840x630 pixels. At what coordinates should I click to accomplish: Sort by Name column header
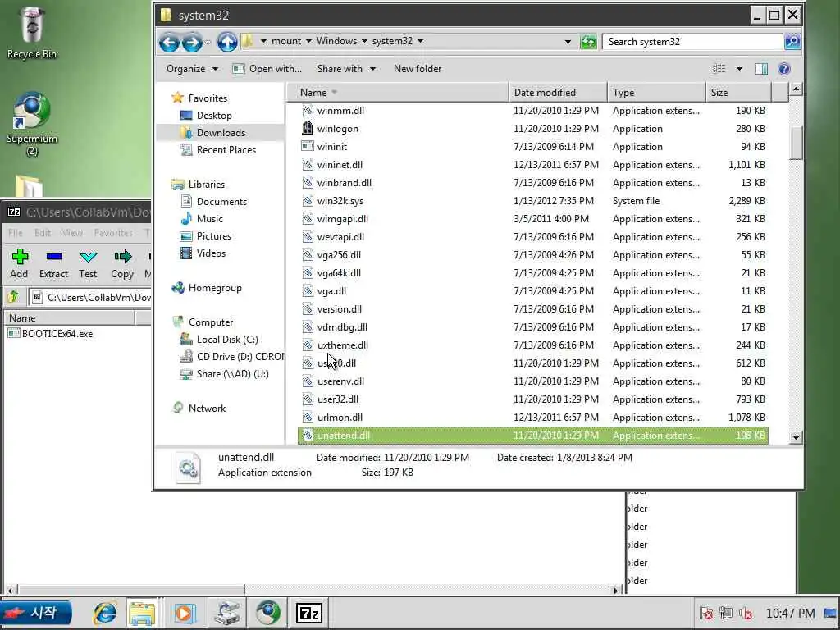(x=398, y=92)
